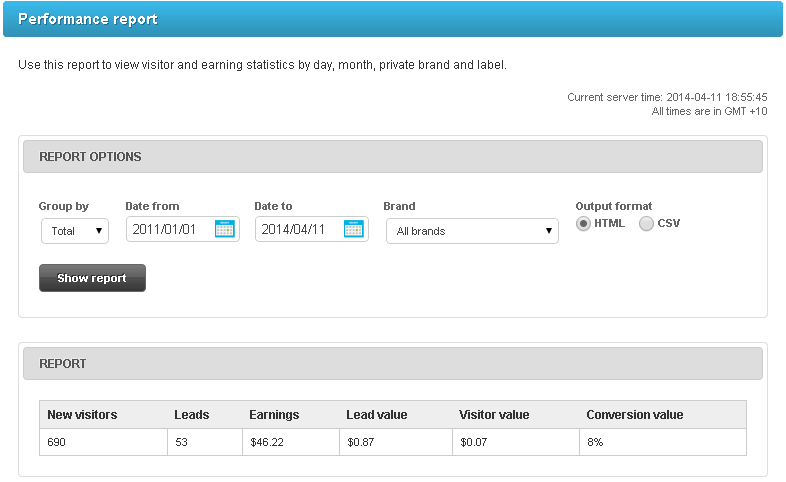The height and width of the screenshot is (482, 786).
Task: Open the Date from calendar picker icon
Action: point(225,228)
